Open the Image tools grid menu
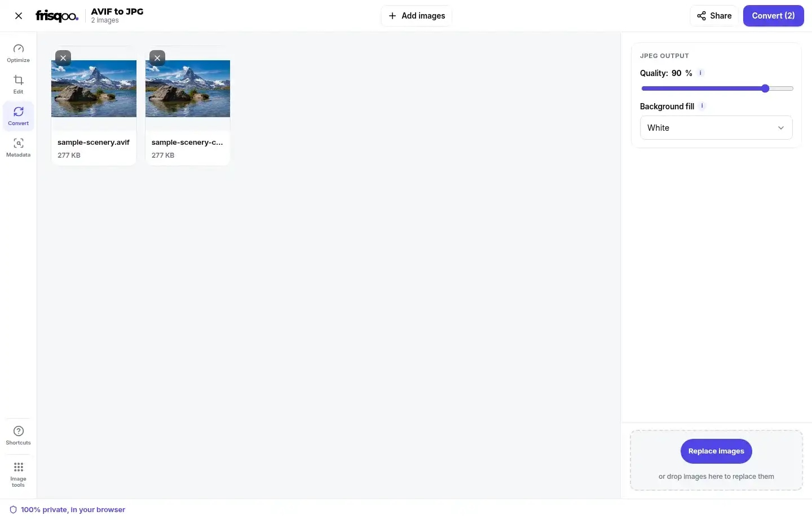 point(19,474)
